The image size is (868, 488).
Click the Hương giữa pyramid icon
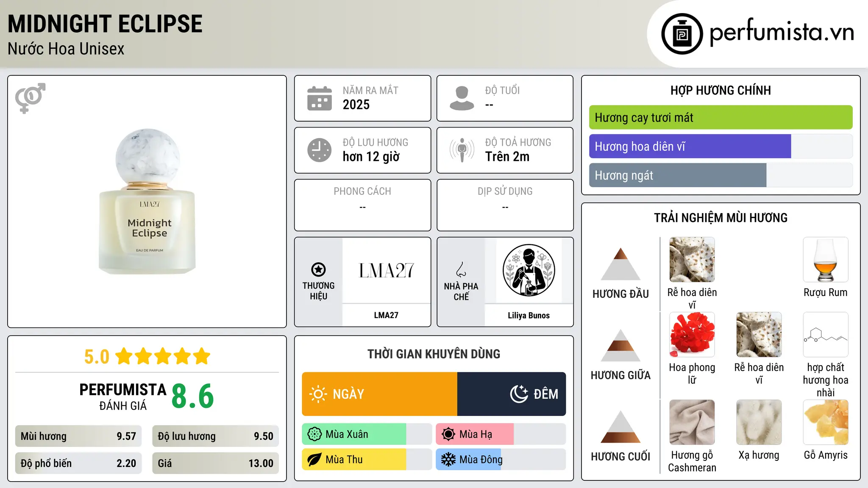coord(620,345)
